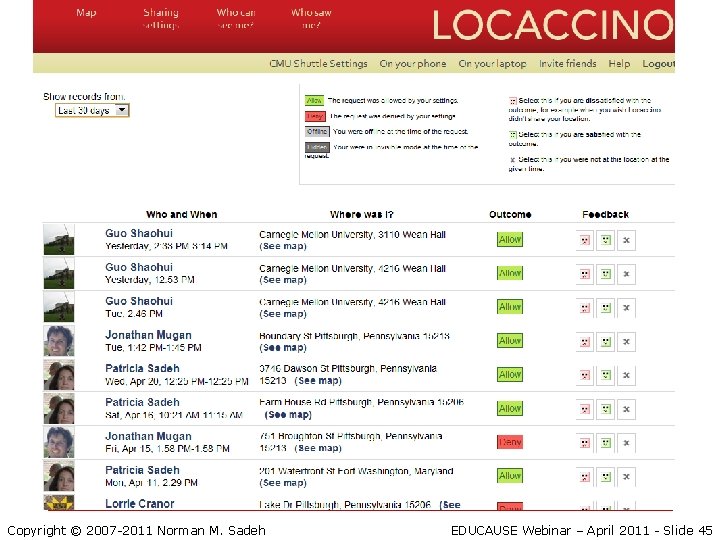Mark dissatisfied for Guo Shaohui Yesterday 12:53 PM row
The image size is (720, 540).
[x=585, y=274]
